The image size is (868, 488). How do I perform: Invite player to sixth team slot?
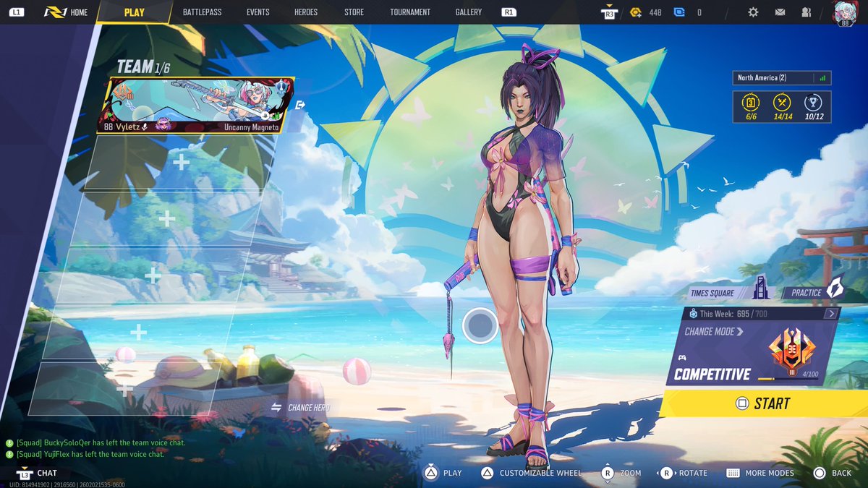point(124,389)
